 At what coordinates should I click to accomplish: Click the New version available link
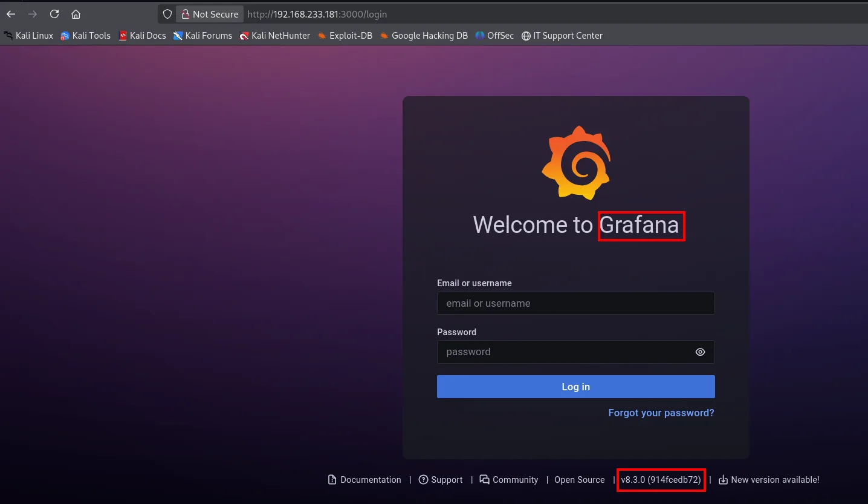click(769, 480)
